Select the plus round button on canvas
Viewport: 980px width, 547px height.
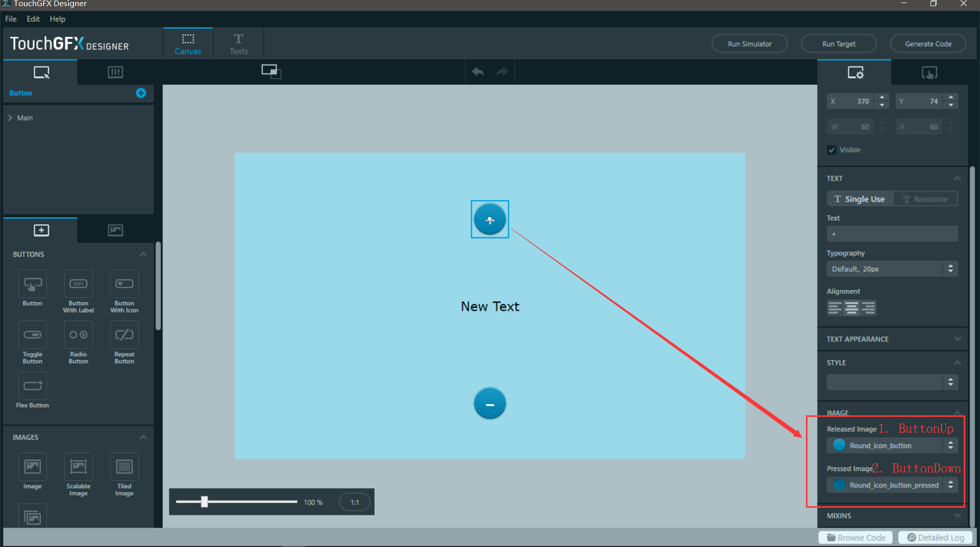click(489, 219)
